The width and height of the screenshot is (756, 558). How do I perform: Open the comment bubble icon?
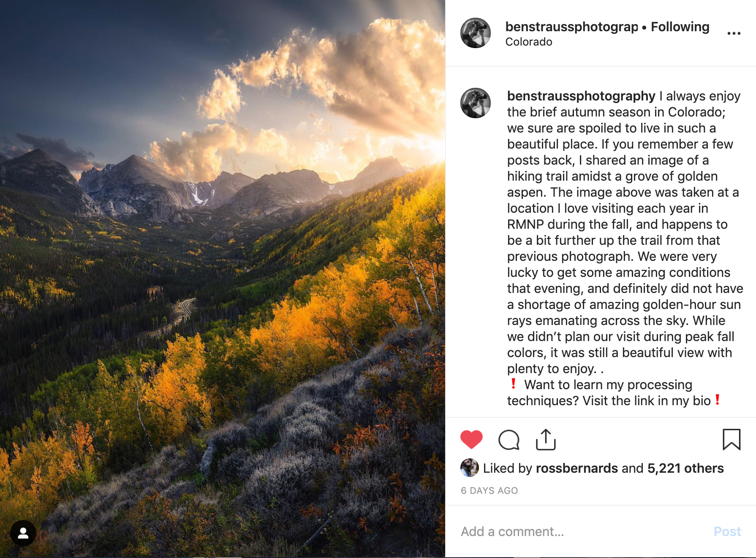(x=509, y=439)
